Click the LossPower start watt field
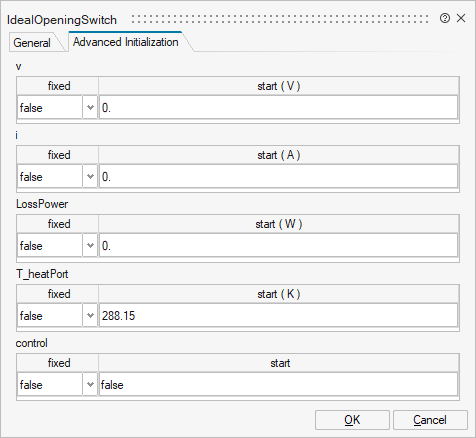The height and width of the screenshot is (438, 476). [x=278, y=245]
